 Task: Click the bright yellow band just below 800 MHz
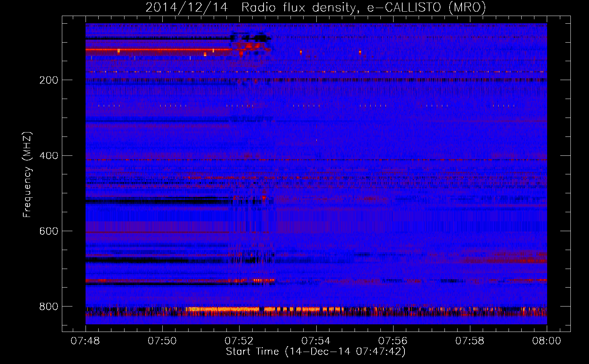point(264,309)
